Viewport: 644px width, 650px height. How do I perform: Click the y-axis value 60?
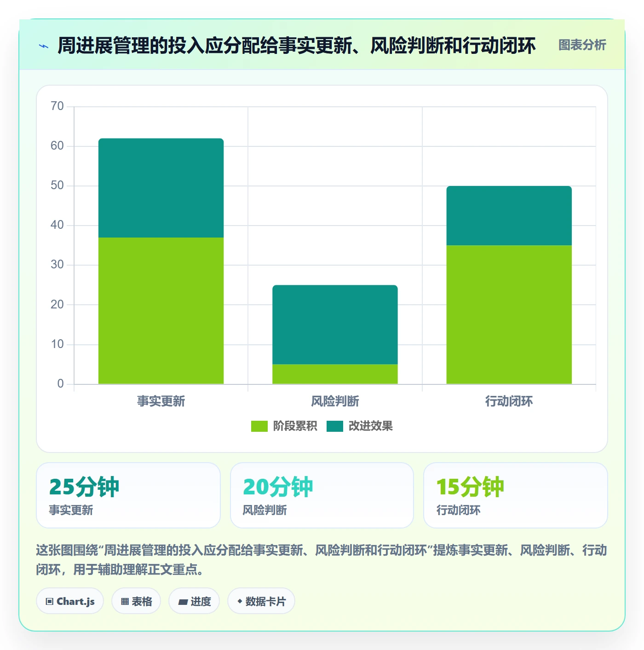point(57,146)
